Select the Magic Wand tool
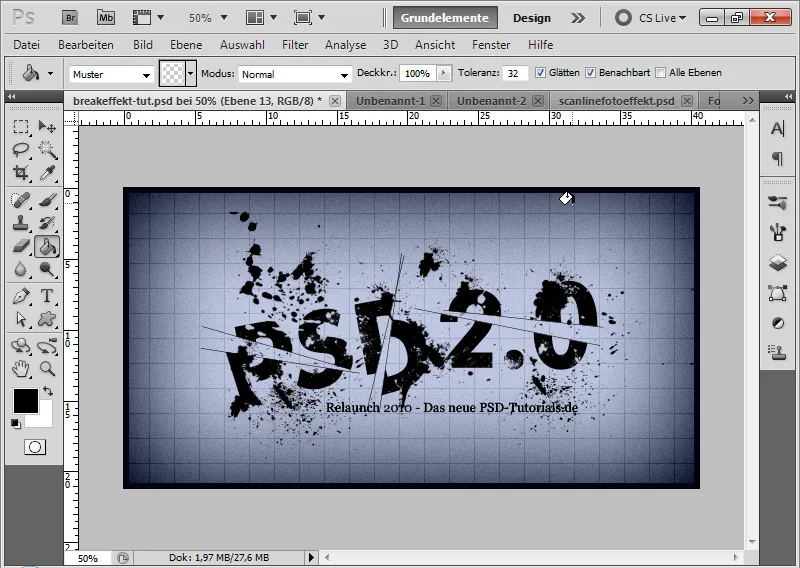Image resolution: width=800 pixels, height=568 pixels. coord(47,150)
